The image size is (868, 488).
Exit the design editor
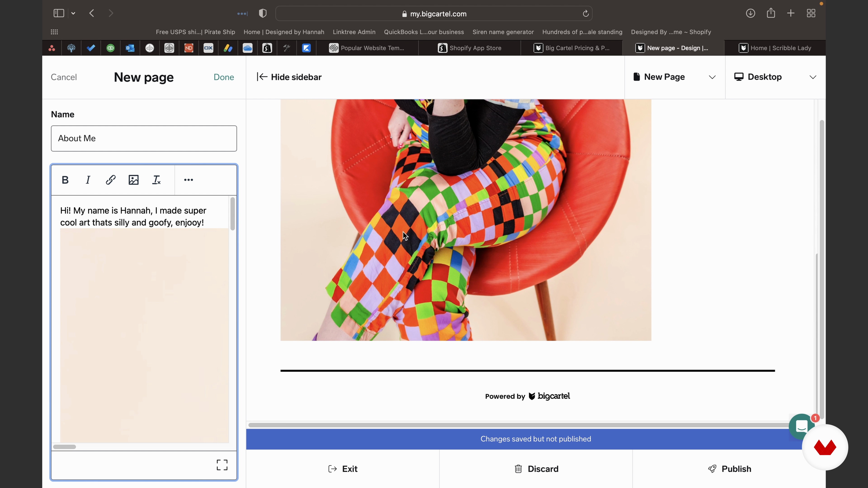343,469
